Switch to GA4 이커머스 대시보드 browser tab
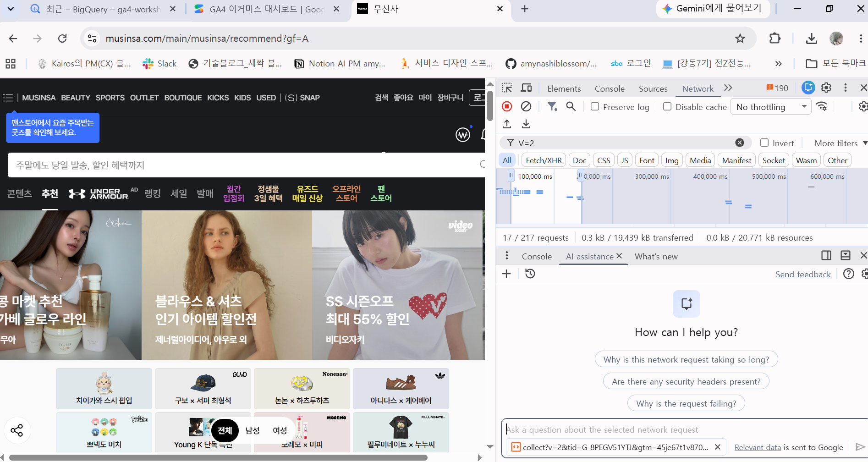This screenshot has width=868, height=462. coord(267,9)
